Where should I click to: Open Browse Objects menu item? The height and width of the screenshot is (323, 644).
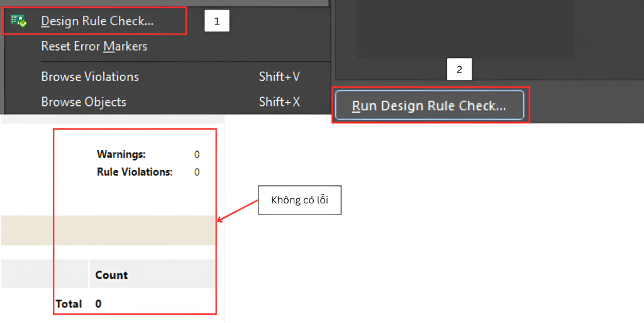point(84,102)
